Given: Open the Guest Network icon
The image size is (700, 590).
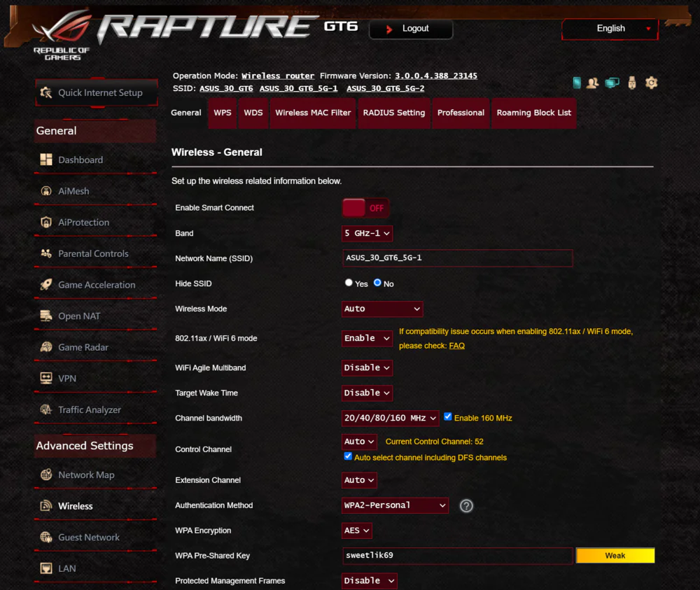Looking at the screenshot, I should pos(46,538).
